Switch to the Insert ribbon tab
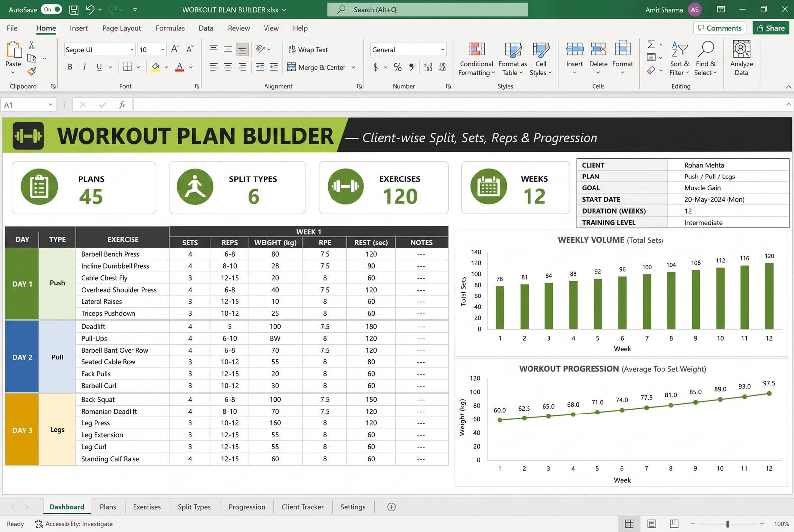Viewport: 794px width, 532px height. 79,28
